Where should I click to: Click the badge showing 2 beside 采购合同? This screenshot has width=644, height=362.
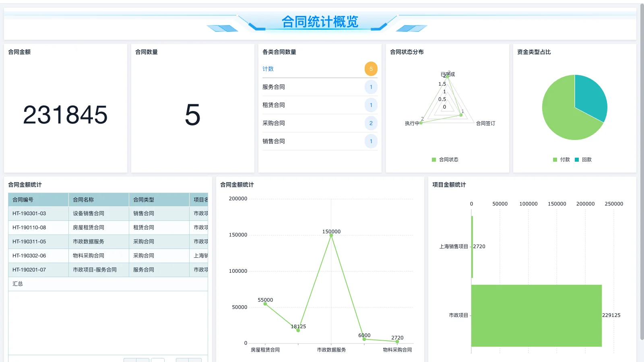click(371, 123)
